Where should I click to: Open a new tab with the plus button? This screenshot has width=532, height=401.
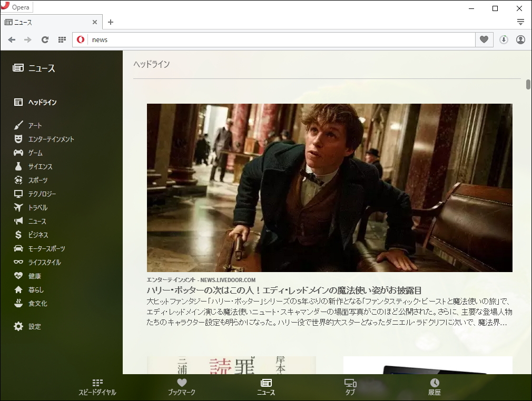[x=110, y=22]
